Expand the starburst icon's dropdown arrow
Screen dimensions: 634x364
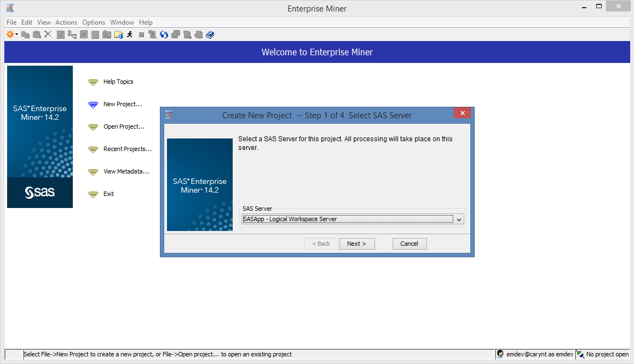click(16, 34)
